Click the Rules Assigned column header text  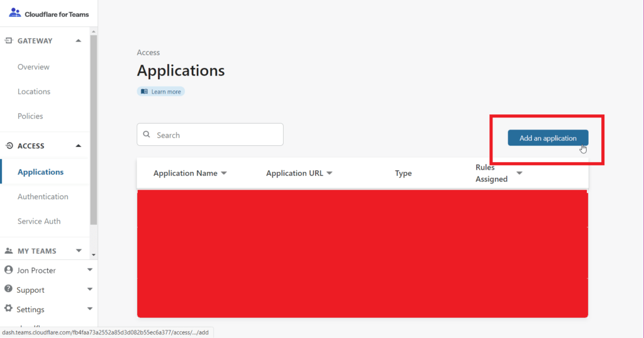[492, 173]
